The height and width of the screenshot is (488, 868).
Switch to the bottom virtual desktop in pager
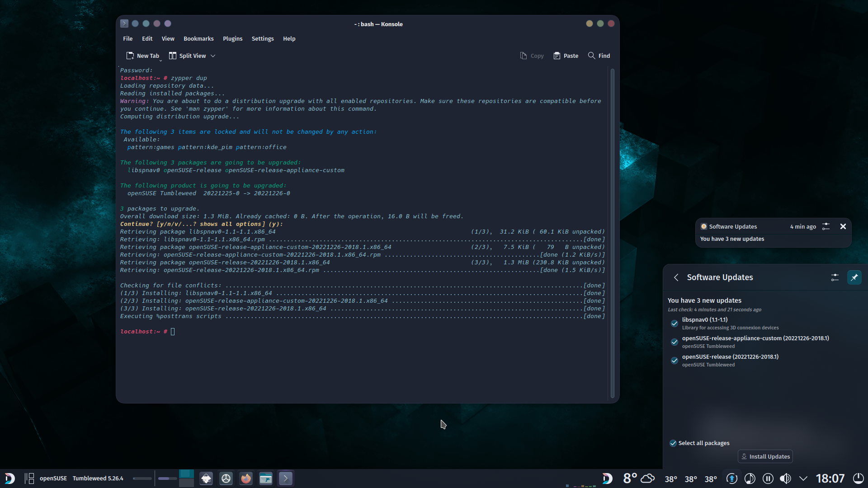tap(186, 483)
